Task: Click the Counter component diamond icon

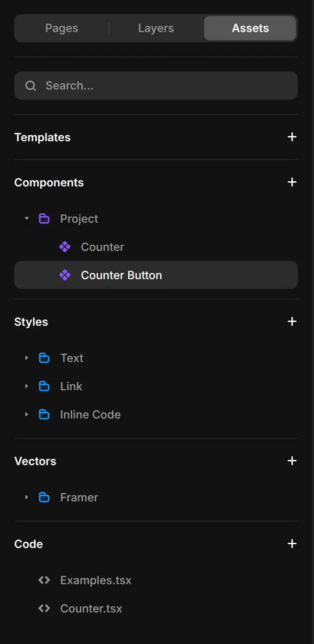Action: coord(65,247)
